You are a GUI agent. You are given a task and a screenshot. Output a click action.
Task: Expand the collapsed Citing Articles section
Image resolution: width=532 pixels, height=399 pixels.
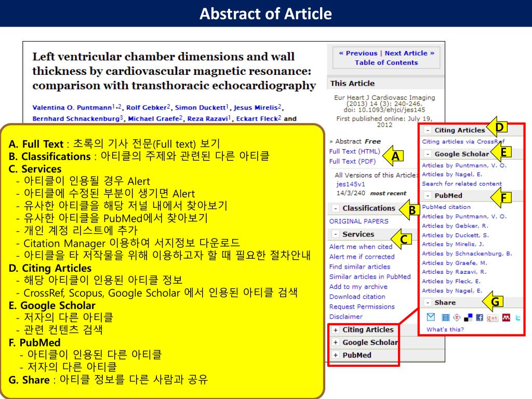[336, 330]
